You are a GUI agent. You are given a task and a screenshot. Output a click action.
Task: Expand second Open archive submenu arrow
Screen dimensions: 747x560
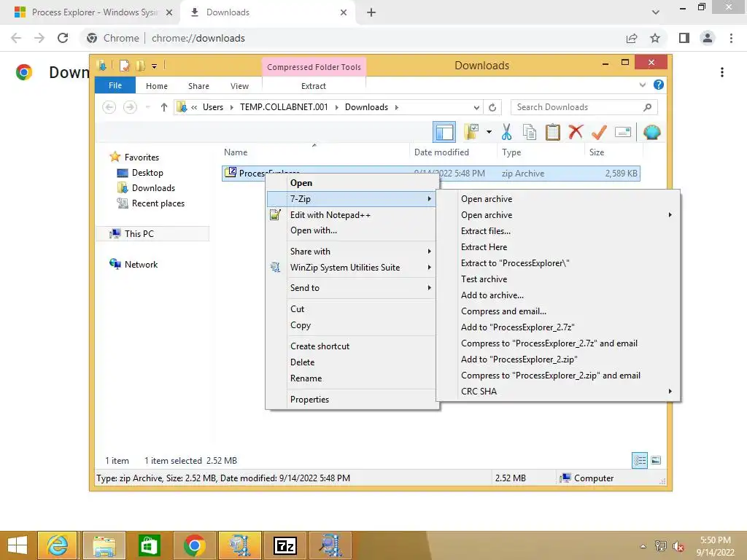(x=670, y=215)
